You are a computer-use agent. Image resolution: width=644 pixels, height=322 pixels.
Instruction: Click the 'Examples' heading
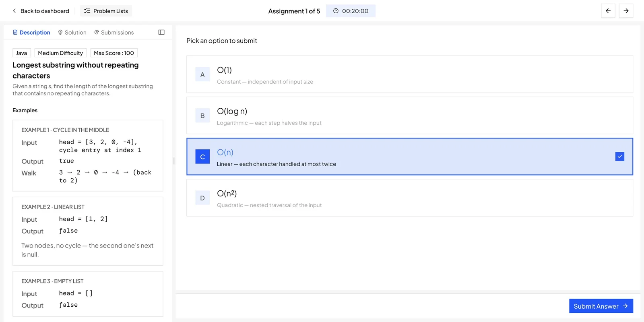click(x=25, y=110)
